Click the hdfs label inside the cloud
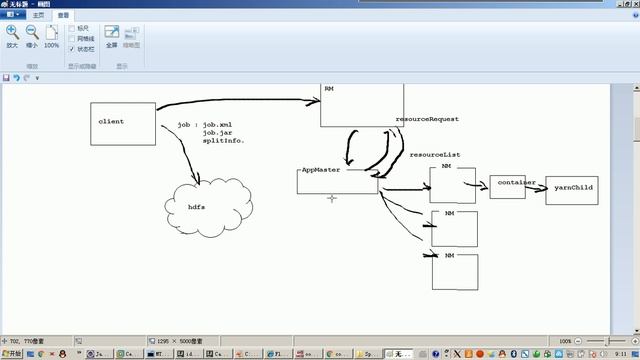Image resolution: width=640 pixels, height=360 pixels. tap(196, 207)
